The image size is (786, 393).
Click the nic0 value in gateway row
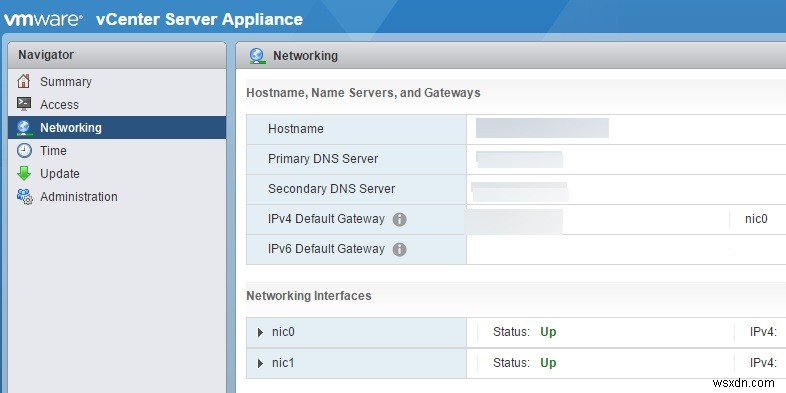756,219
